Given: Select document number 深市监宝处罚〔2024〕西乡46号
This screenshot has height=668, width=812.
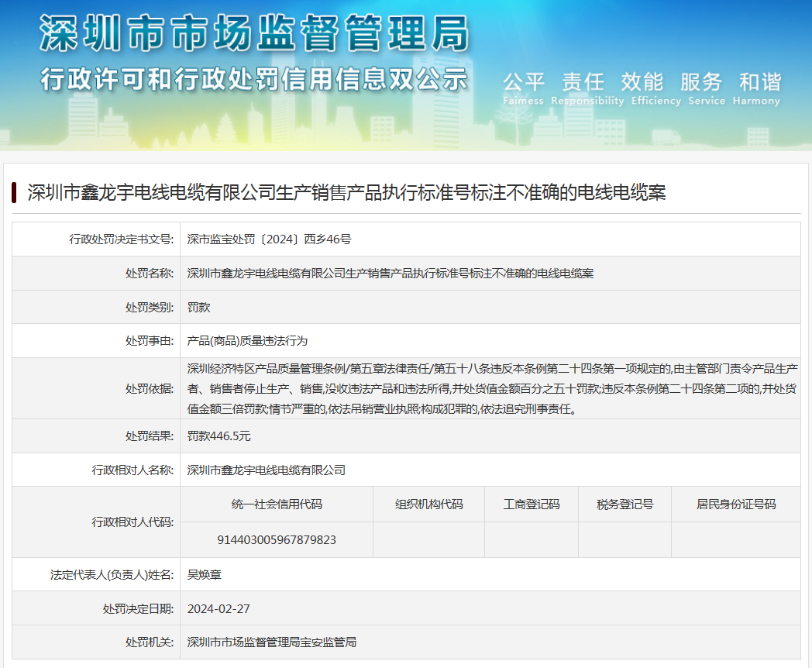Looking at the screenshot, I should click(270, 239).
